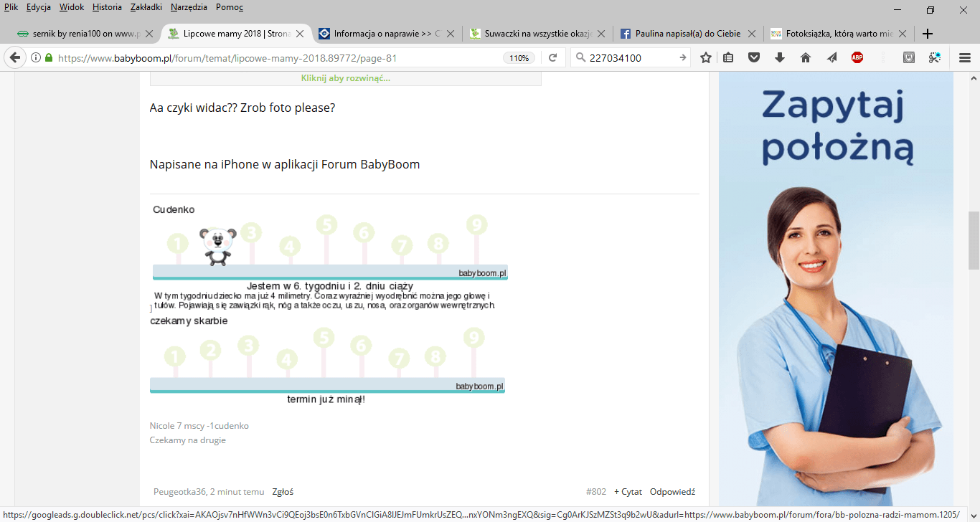980x522 pixels.
Task: Reset the 110% zoom level indicator
Action: point(518,58)
